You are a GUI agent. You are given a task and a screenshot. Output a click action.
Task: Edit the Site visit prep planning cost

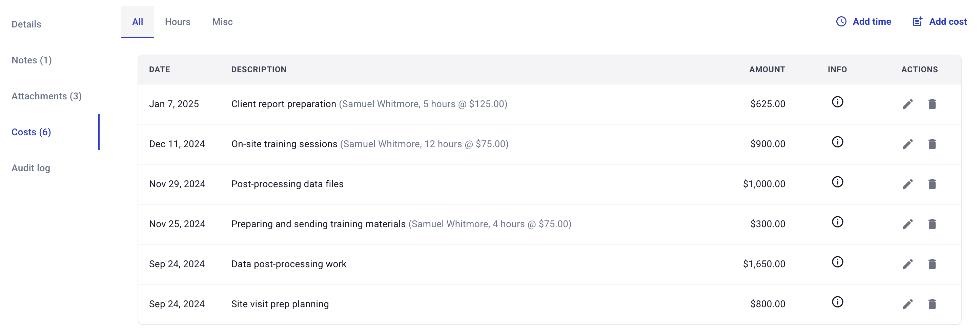[x=907, y=304]
